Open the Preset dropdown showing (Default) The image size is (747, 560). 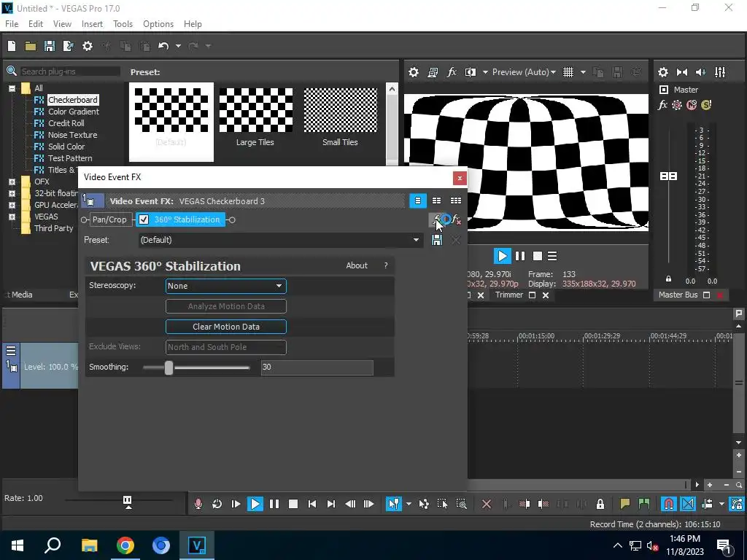[280, 240]
